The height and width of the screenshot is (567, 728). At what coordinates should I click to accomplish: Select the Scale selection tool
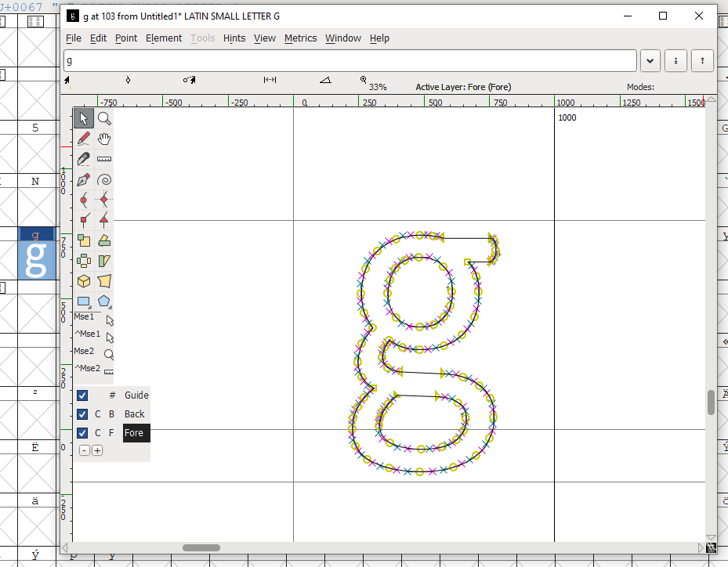click(x=84, y=240)
